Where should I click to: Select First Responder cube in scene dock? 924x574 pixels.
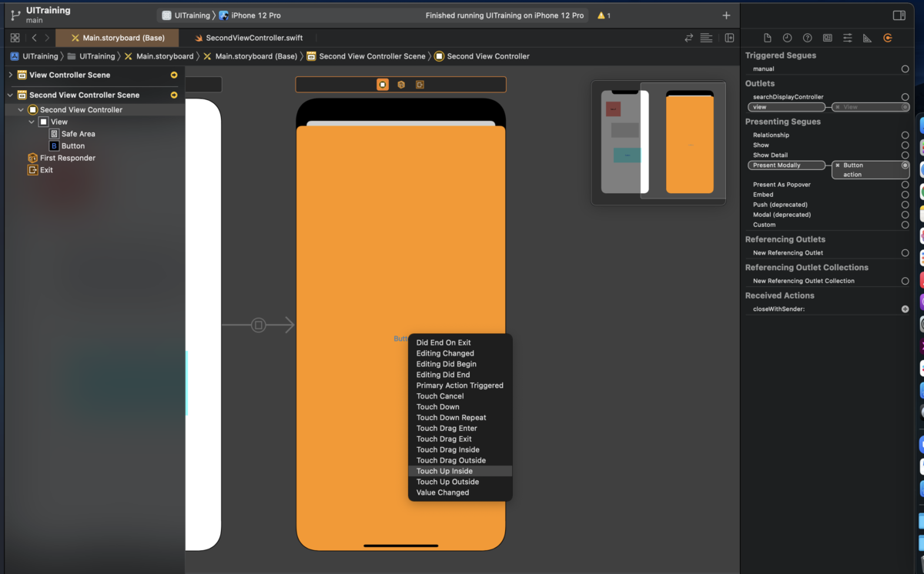[401, 85]
